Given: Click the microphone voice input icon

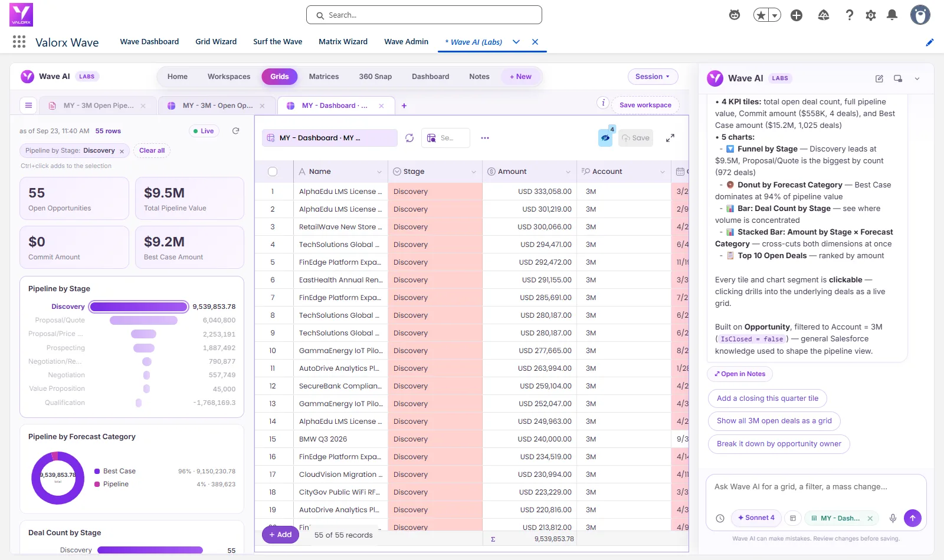Looking at the screenshot, I should (x=893, y=518).
